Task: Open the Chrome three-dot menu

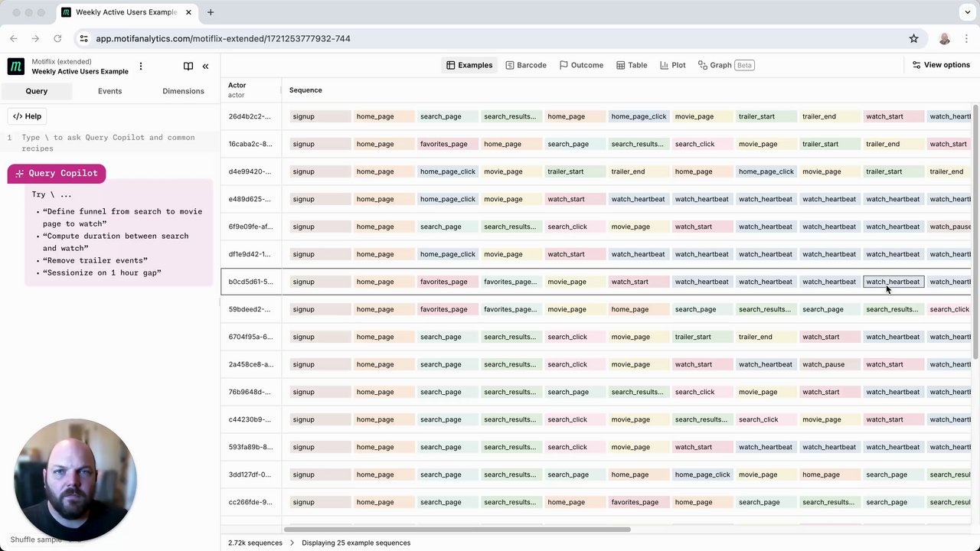Action: pyautogui.click(x=966, y=38)
